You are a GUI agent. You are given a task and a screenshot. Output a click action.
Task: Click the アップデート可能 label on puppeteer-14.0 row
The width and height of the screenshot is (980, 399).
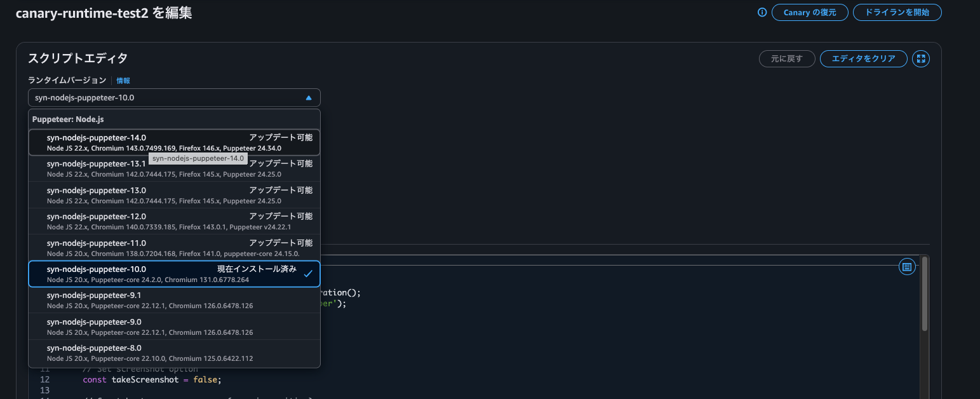(281, 137)
